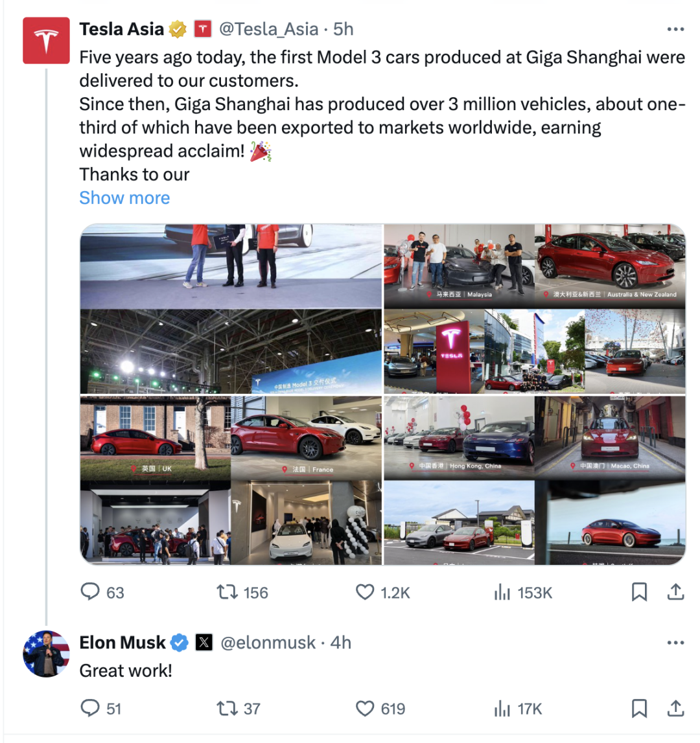Open the Malaysia delivery photo
The width and height of the screenshot is (700, 743).
coord(459,266)
